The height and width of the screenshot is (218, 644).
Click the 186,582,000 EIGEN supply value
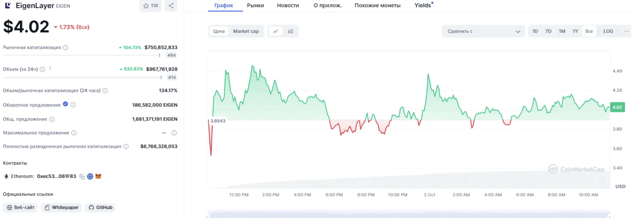point(155,105)
